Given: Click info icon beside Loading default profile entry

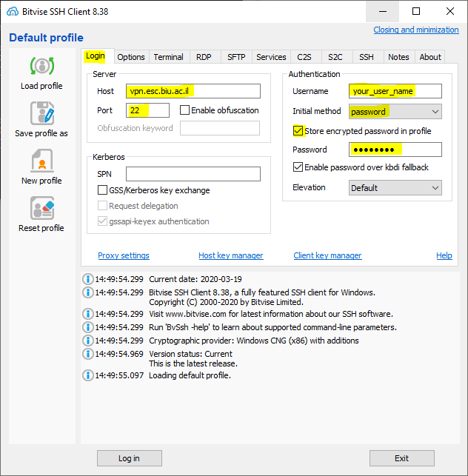Looking at the screenshot, I should (88, 375).
